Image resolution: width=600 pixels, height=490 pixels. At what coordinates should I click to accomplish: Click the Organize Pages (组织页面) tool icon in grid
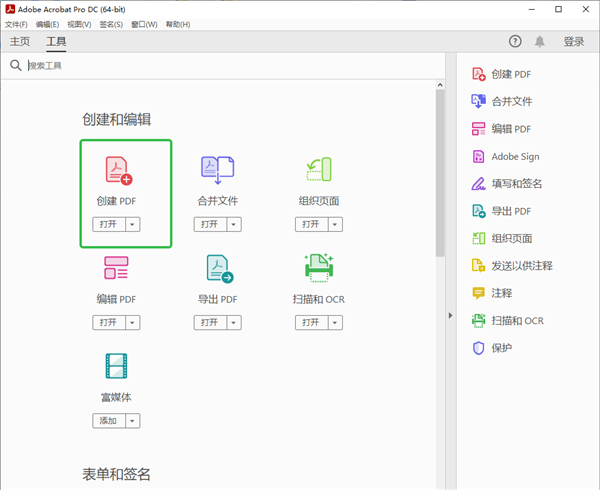(x=319, y=169)
